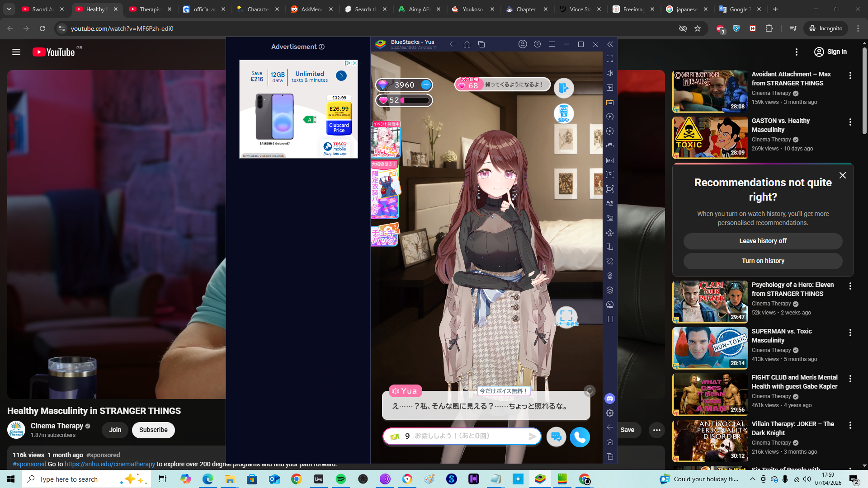Click Turn on history
Image resolution: width=868 pixels, height=488 pixels.
tap(763, 261)
